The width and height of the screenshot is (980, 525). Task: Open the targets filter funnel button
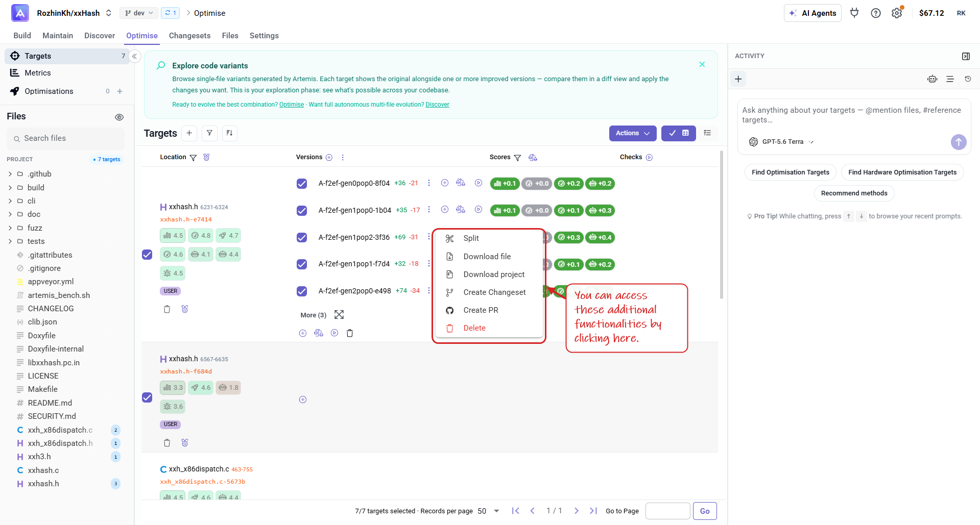tap(209, 133)
